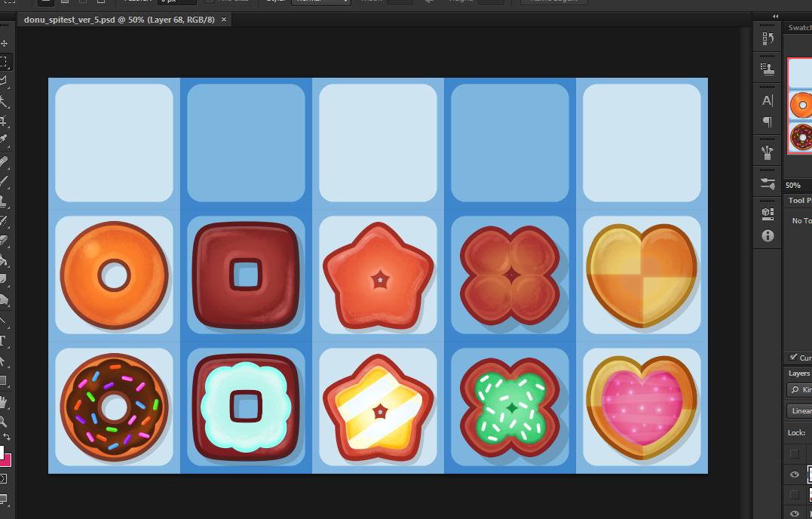Hide the first visible layer's eye icon
This screenshot has width=812, height=519.
point(795,474)
